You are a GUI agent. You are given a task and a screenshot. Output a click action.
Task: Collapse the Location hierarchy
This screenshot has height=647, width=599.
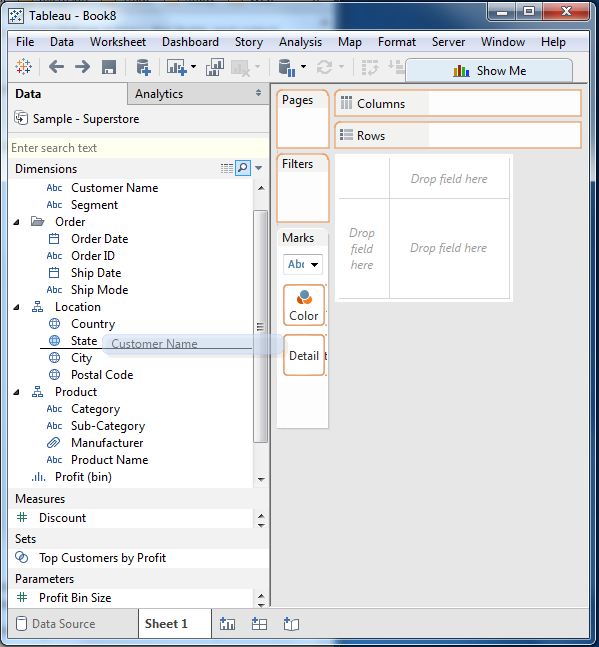[x=17, y=307]
